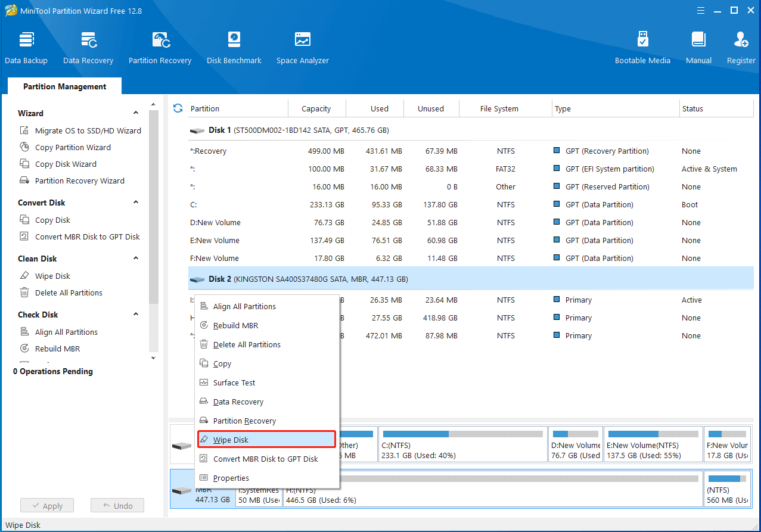Select Wipe Disk in context menu

click(267, 440)
